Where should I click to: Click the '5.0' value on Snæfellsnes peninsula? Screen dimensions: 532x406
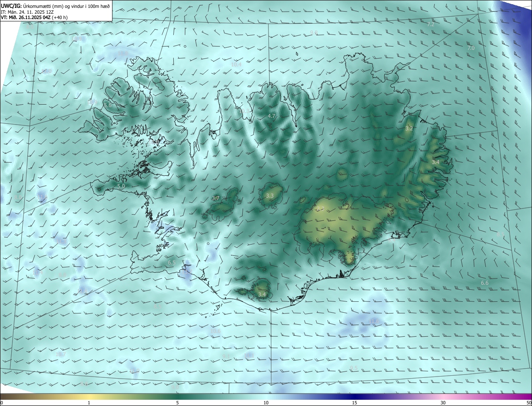[121, 186]
